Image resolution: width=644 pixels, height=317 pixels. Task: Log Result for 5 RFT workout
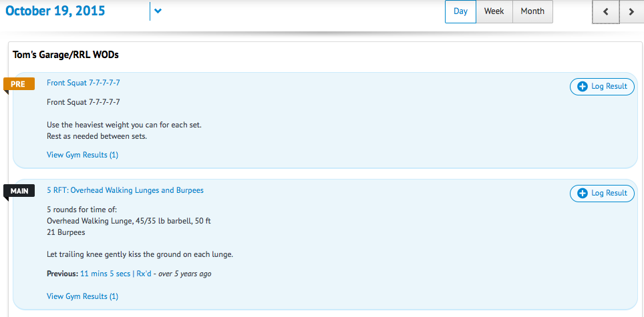[602, 193]
